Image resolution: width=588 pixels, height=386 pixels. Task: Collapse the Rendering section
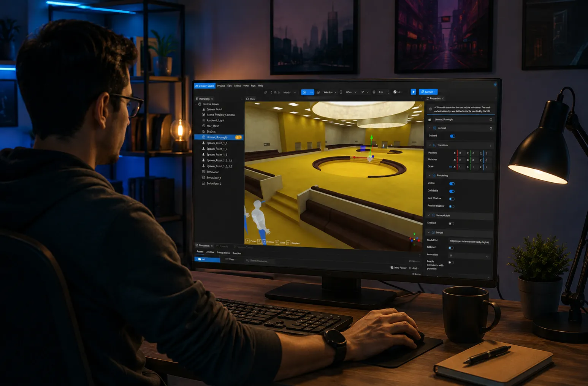click(x=430, y=176)
